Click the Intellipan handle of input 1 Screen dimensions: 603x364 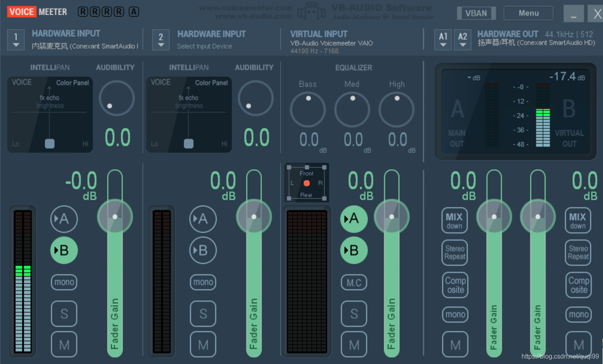pos(50,144)
